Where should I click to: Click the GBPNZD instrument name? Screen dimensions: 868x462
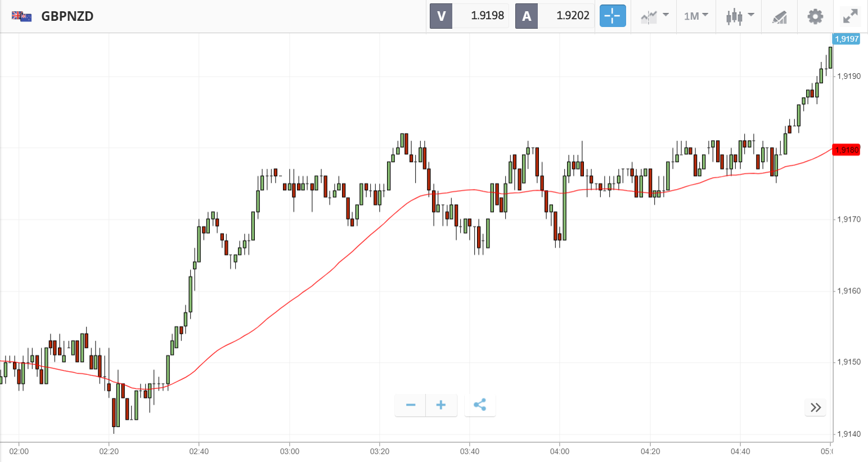click(68, 16)
